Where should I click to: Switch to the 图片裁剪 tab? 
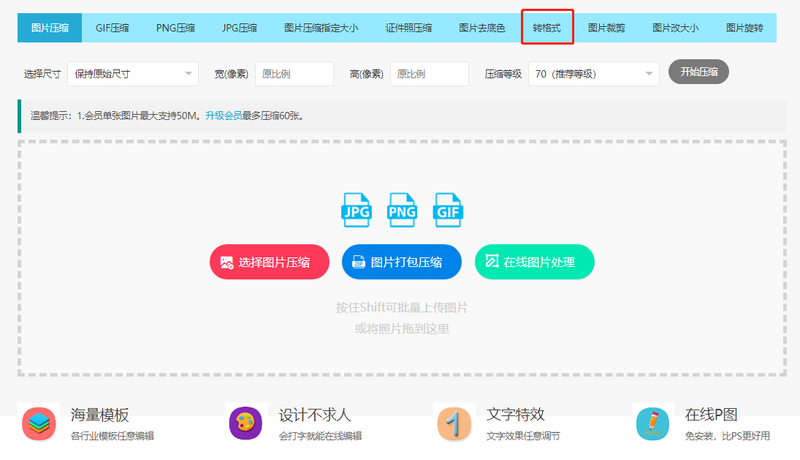point(607,28)
